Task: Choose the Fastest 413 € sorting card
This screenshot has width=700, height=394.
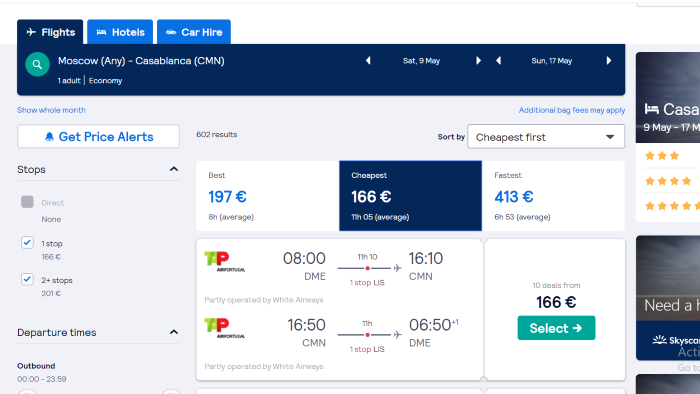Action: point(553,196)
